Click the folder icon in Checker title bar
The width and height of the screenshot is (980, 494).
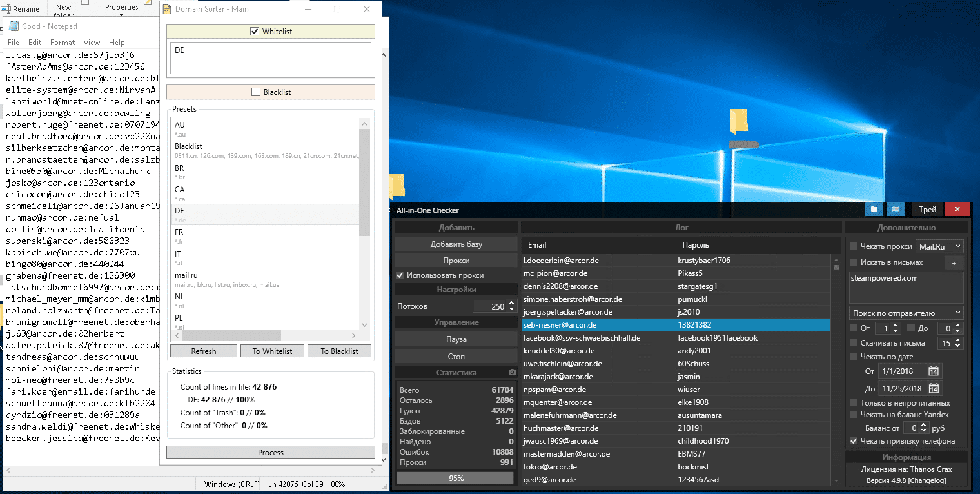(x=874, y=210)
